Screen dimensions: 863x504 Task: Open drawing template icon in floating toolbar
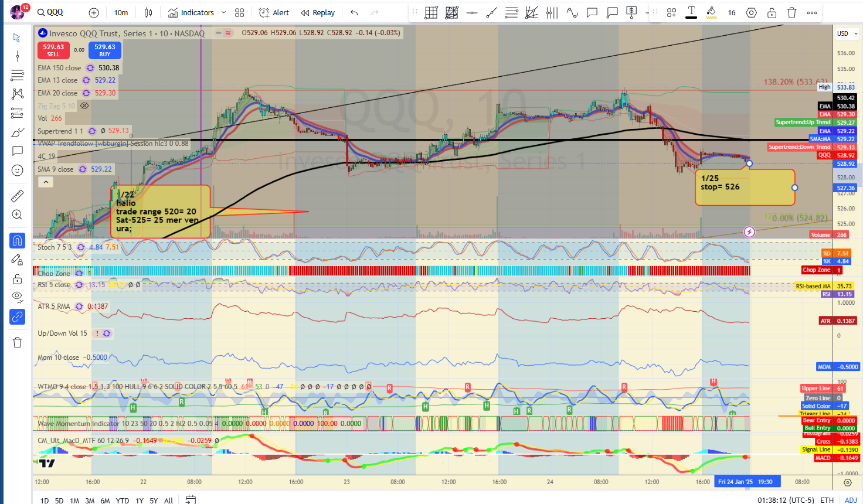(x=671, y=12)
